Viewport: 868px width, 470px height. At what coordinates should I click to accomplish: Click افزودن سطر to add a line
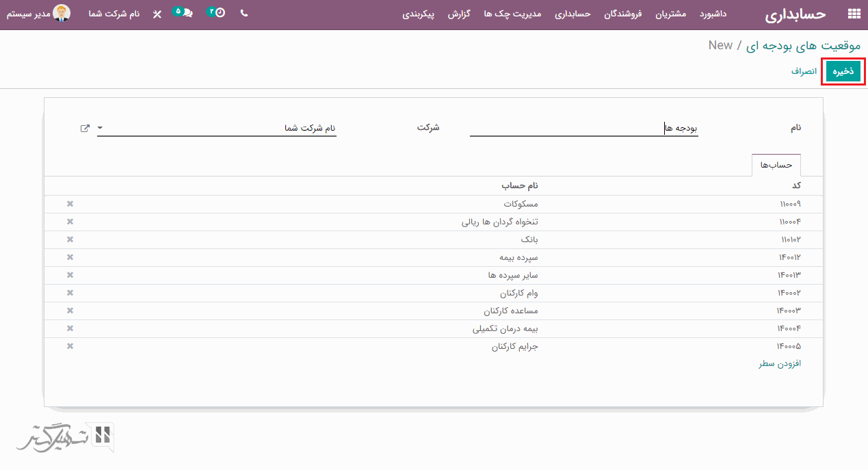tap(779, 363)
